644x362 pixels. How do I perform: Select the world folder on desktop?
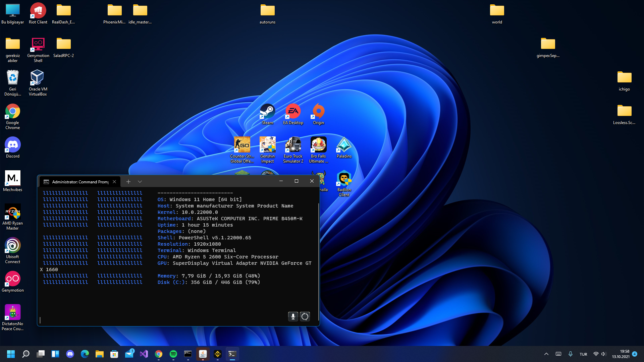pyautogui.click(x=497, y=13)
